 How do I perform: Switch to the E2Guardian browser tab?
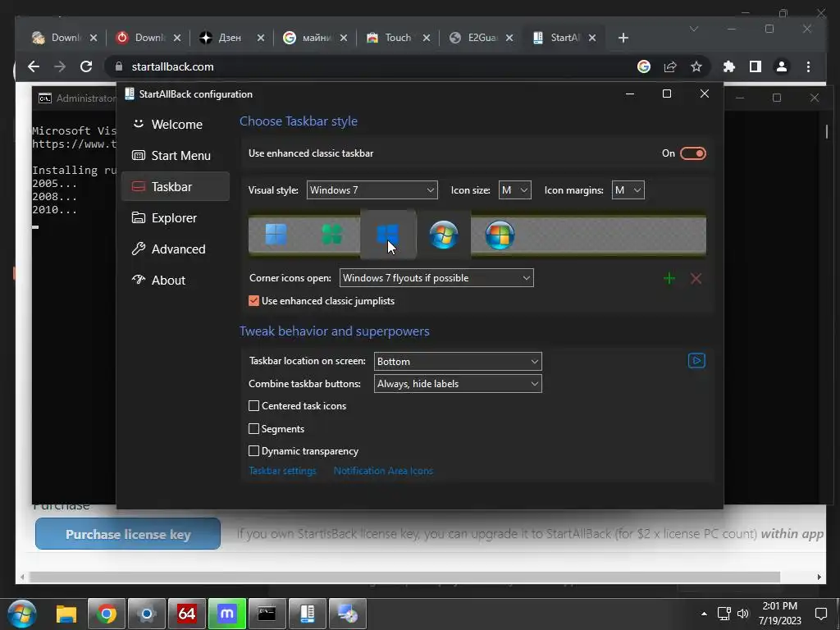482,38
